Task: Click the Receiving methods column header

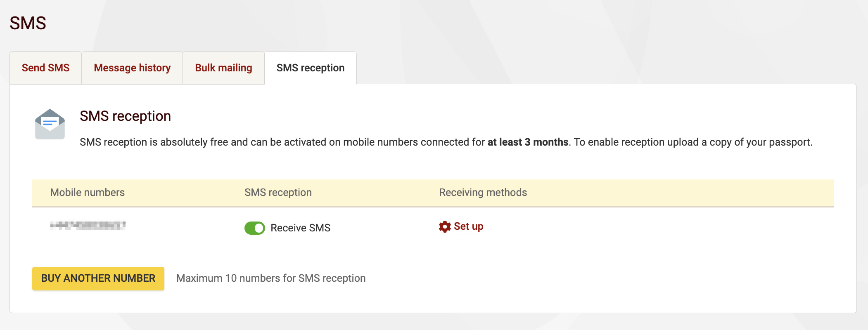Action: click(x=482, y=192)
